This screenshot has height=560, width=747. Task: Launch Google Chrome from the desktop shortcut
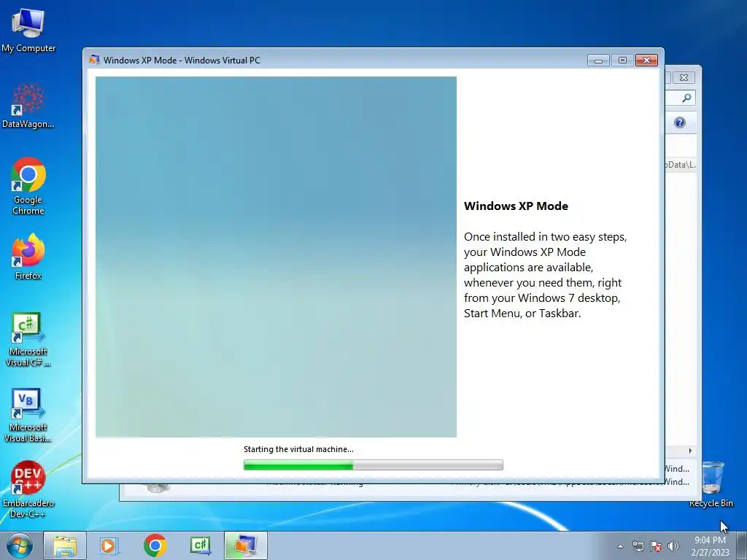click(28, 186)
